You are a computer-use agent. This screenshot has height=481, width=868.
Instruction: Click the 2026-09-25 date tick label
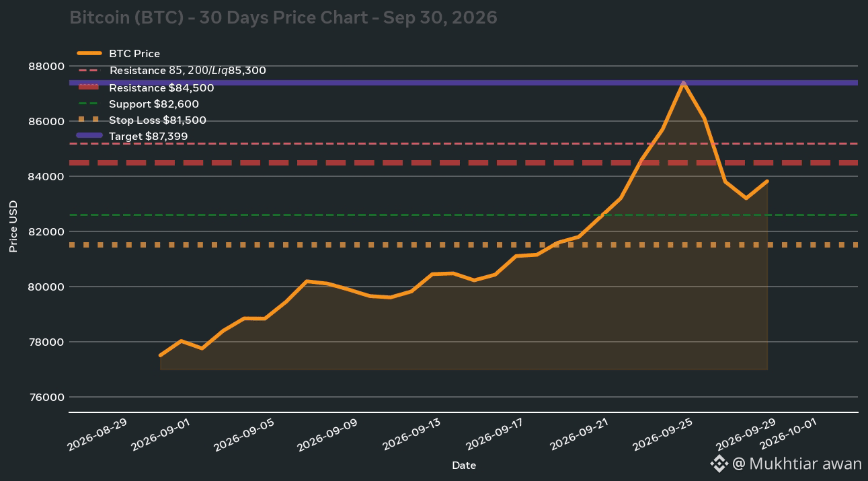point(662,432)
